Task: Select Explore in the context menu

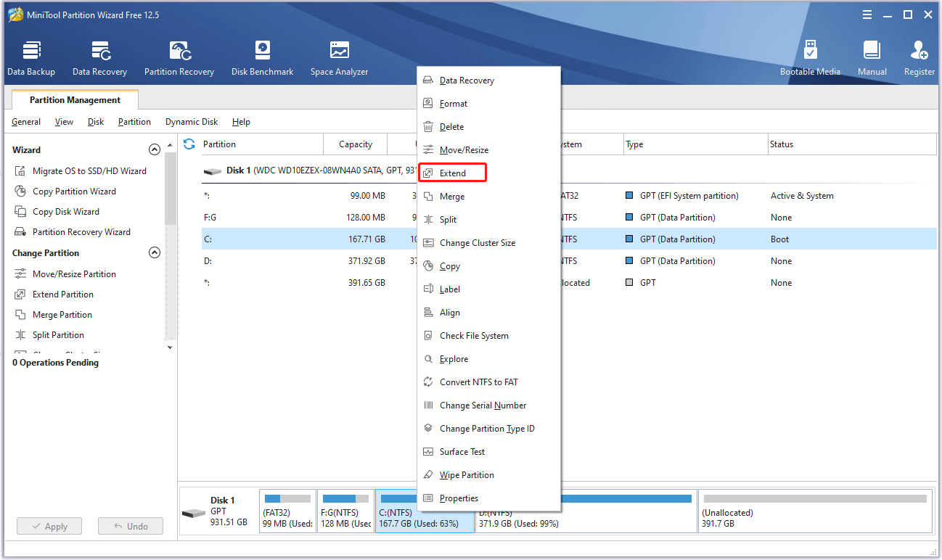Action: tap(488, 359)
